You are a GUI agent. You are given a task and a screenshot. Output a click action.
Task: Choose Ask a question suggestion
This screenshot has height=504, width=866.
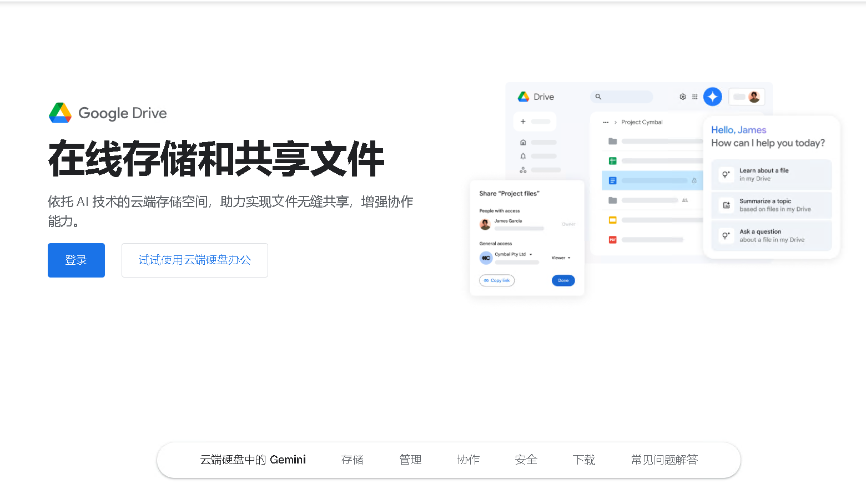[x=772, y=236]
